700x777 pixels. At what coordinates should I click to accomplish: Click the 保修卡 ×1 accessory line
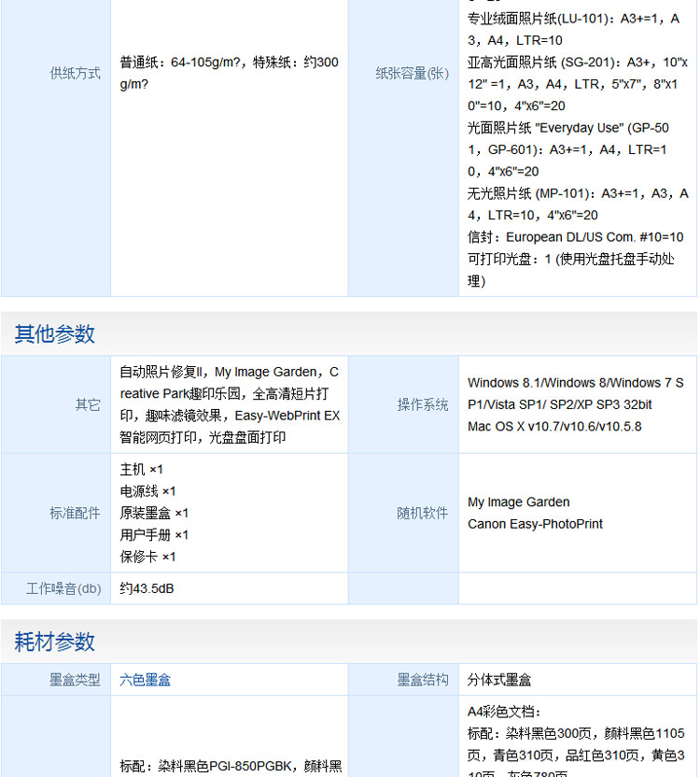[x=147, y=557]
